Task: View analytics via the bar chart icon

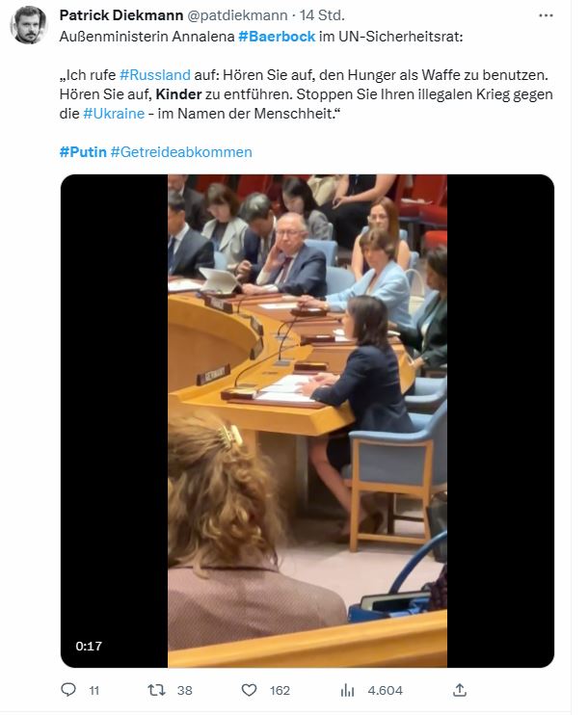Action: 347,690
